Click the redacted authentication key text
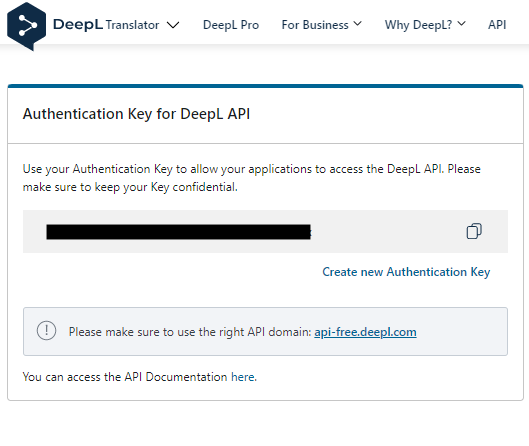The height and width of the screenshot is (446, 529). tap(178, 232)
